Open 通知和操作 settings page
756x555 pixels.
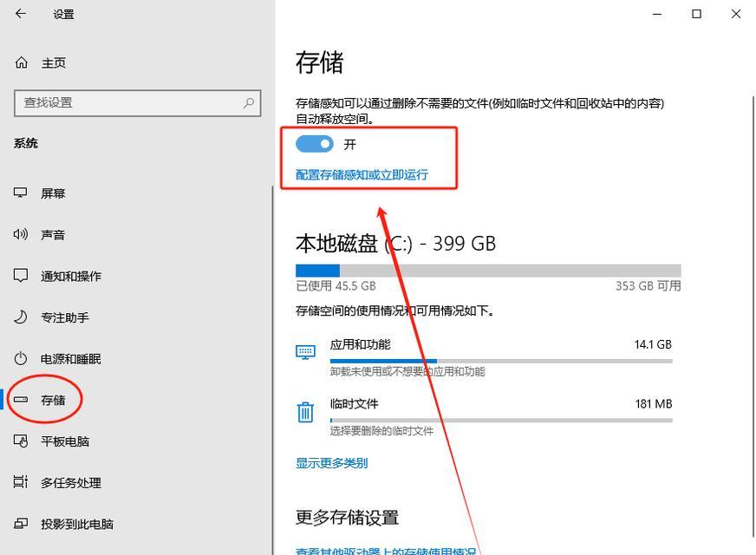tap(137, 276)
